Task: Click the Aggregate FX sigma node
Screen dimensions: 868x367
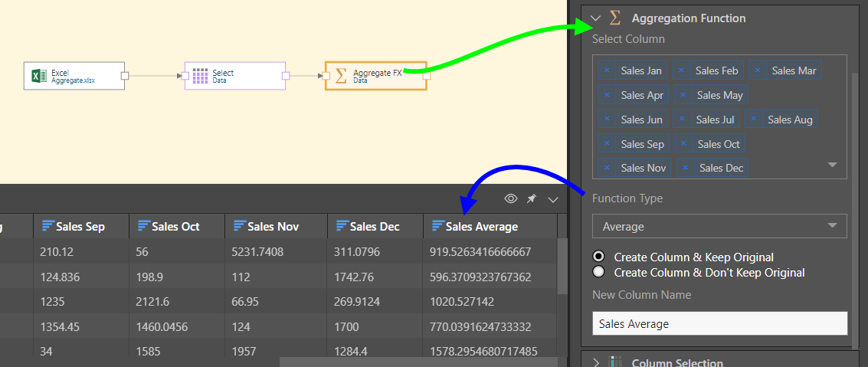Action: coord(341,76)
